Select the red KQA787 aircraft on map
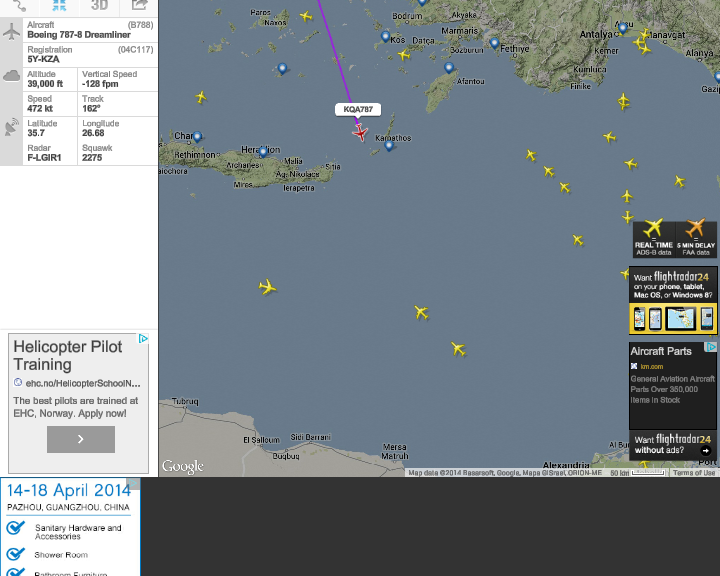The width and height of the screenshot is (720, 576). point(360,133)
